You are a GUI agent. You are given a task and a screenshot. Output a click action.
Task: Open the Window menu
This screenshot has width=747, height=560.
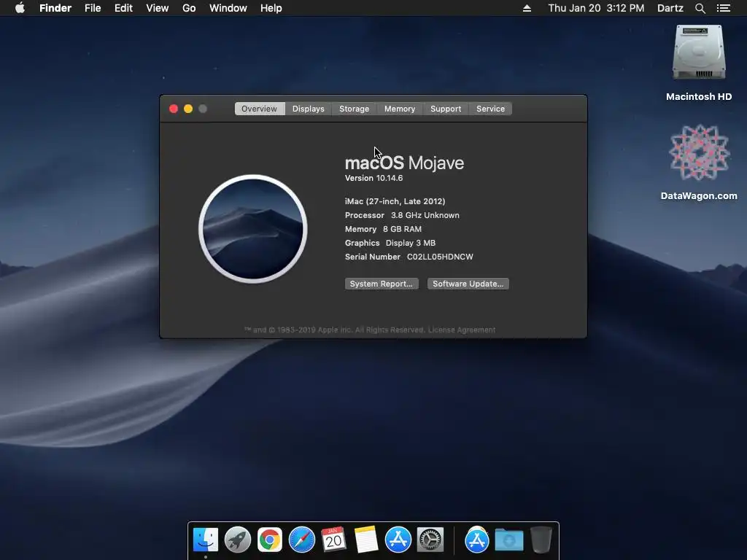(228, 8)
